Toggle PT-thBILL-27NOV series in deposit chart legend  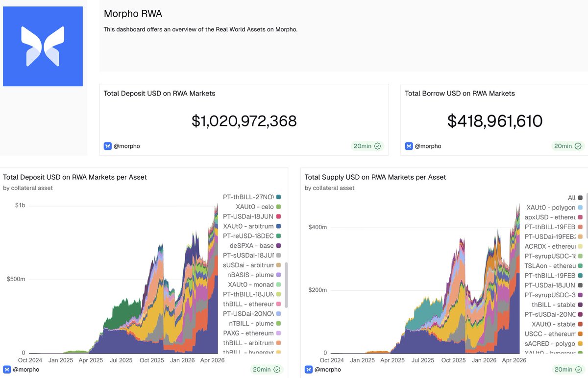pyautogui.click(x=251, y=197)
